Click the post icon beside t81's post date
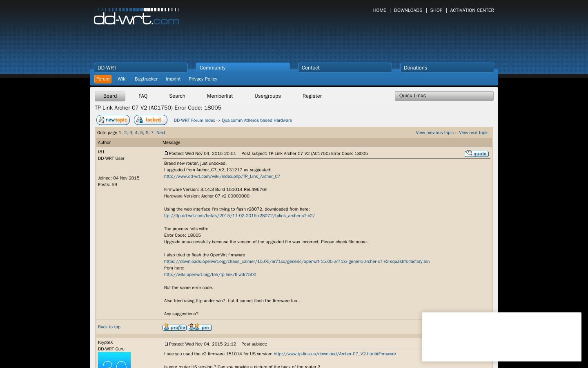The image size is (588, 368). [x=166, y=153]
